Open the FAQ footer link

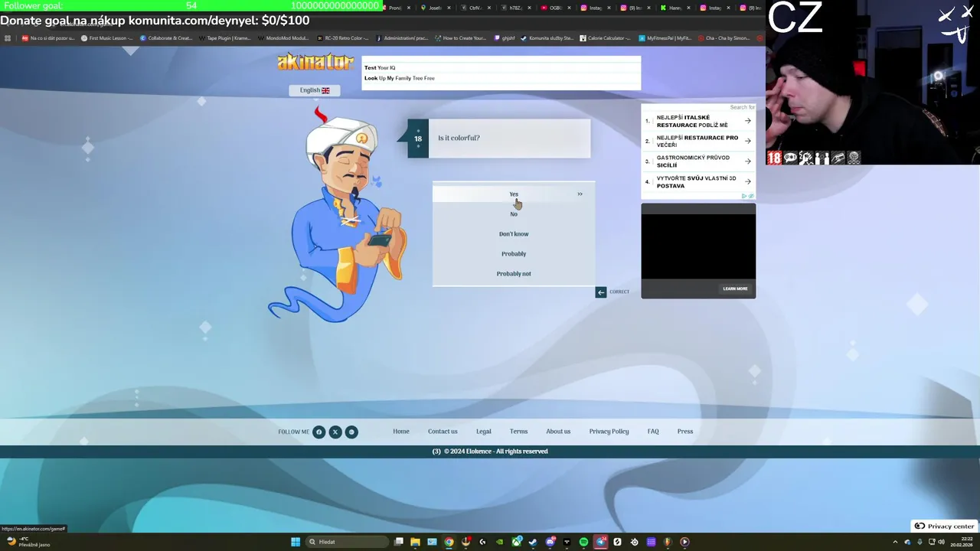[x=653, y=432]
